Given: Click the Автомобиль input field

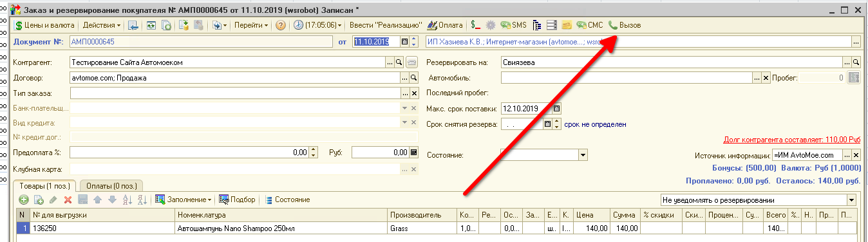Looking at the screenshot, I should 626,78.
